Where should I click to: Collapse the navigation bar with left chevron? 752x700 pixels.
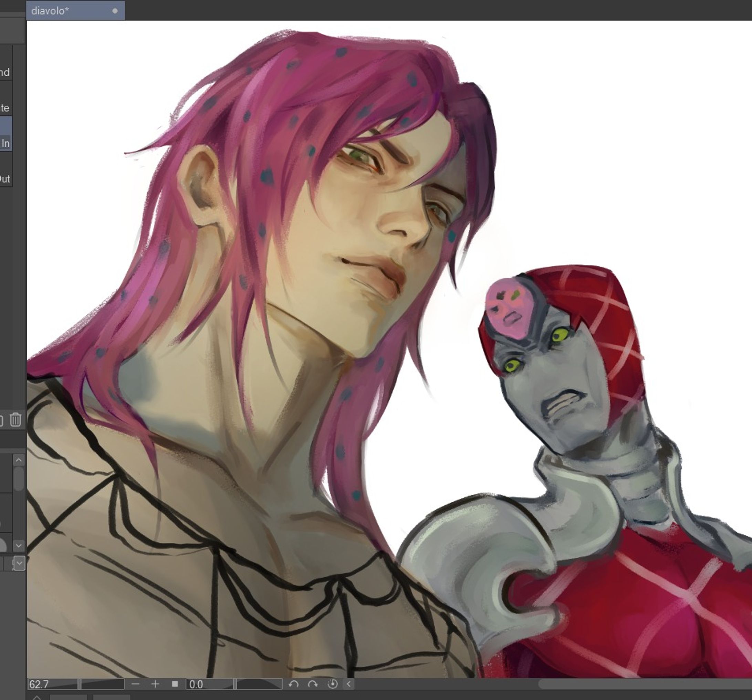[349, 684]
